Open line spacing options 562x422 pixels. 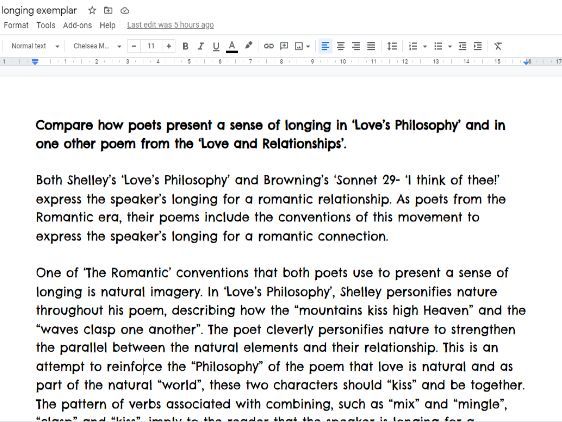pyautogui.click(x=392, y=46)
